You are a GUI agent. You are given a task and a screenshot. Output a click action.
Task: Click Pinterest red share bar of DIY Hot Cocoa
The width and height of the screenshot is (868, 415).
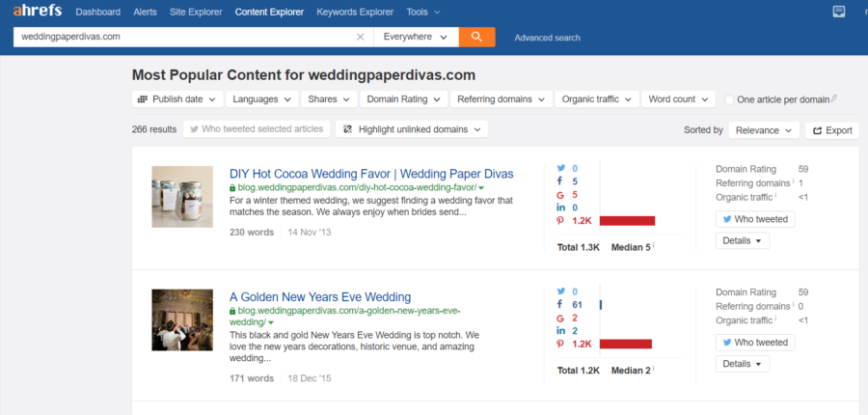[627, 220]
